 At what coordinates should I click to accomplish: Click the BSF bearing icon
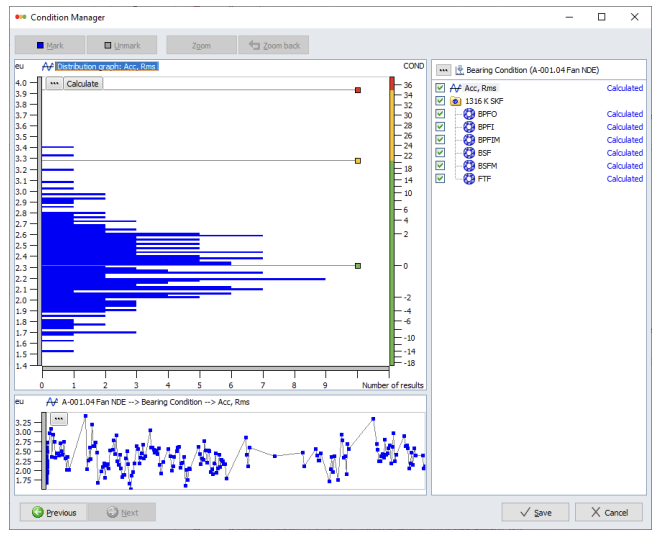[x=469, y=153]
